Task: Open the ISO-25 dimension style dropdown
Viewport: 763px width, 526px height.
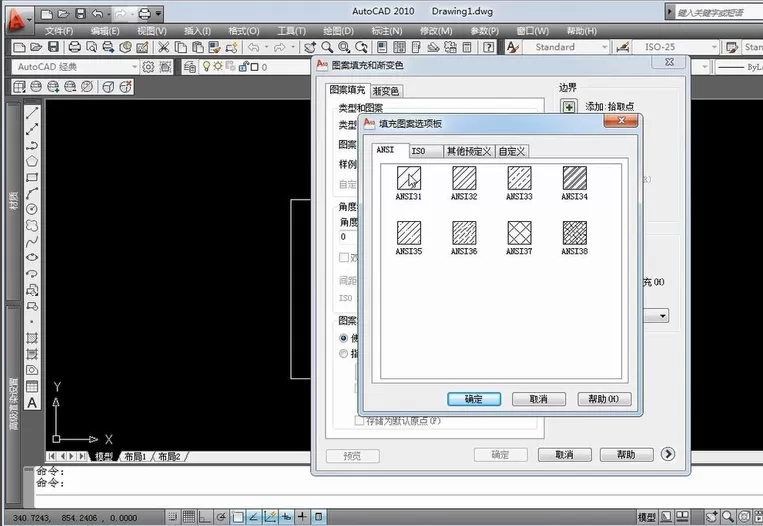Action: click(675, 47)
